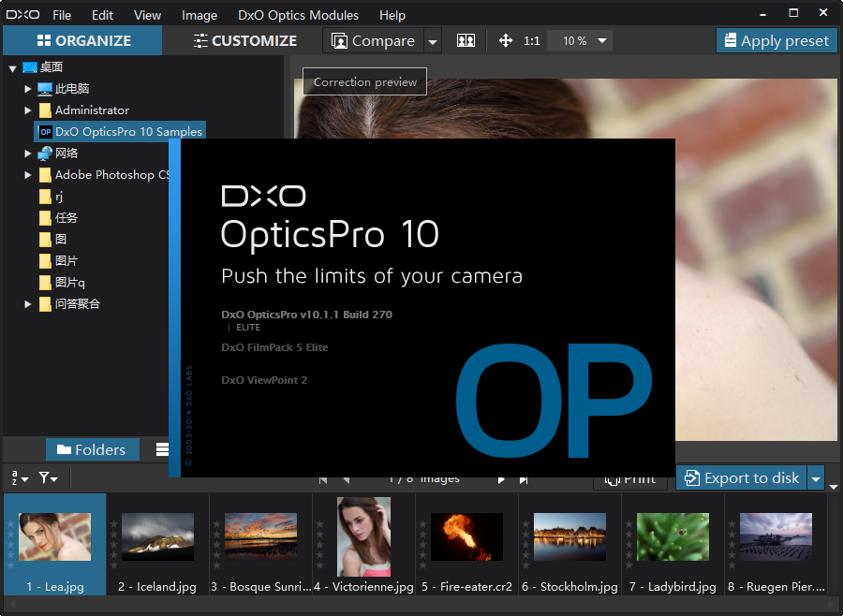Select the pan tool icon in the toolbar
Image resolution: width=843 pixels, height=616 pixels.
(x=504, y=41)
